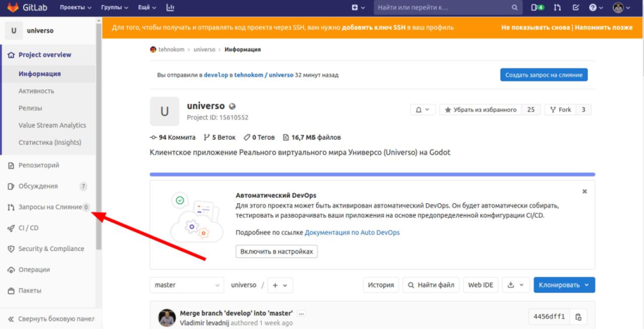
Task: Open the 16,7 МБ файлов link
Action: click(312, 137)
